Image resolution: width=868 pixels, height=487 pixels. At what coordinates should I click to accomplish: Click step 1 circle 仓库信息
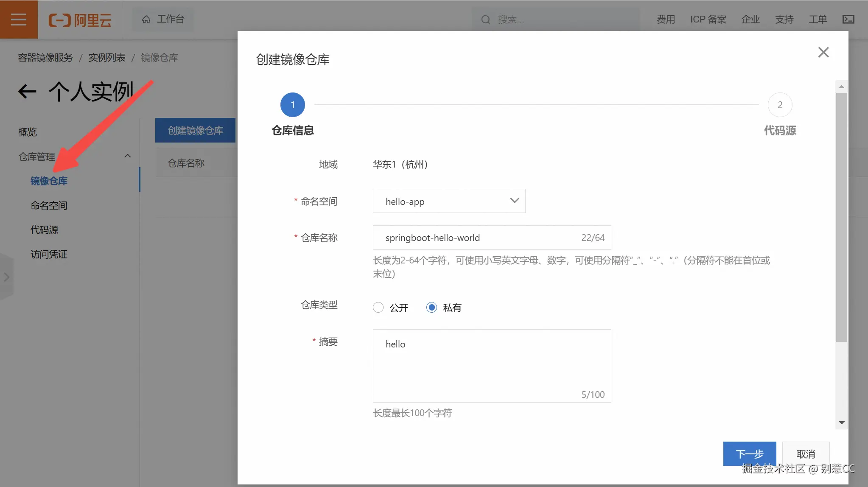292,105
